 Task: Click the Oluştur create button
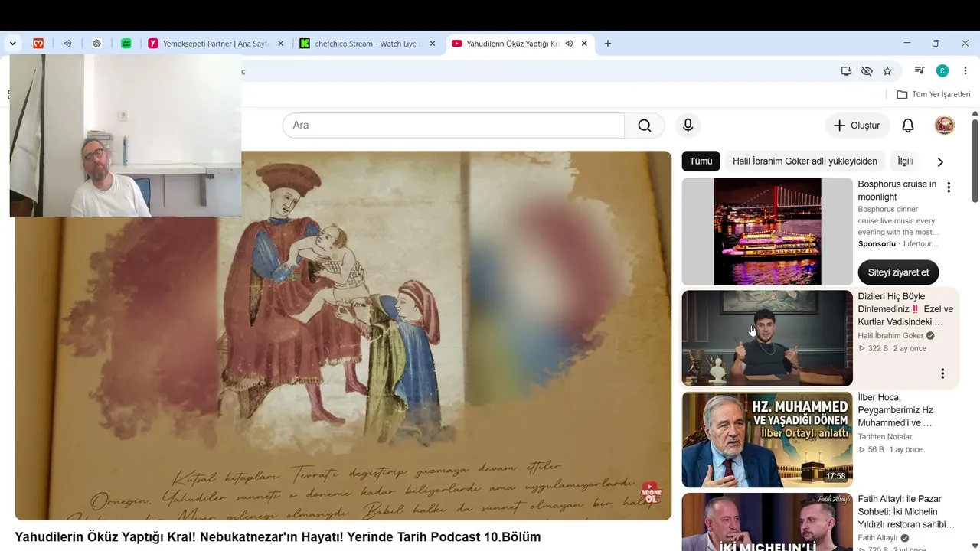857,126
